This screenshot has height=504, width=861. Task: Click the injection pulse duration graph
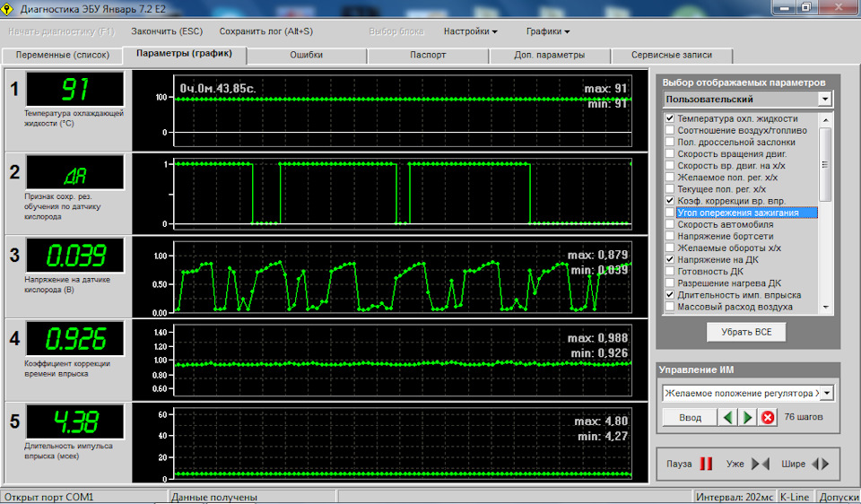(x=403, y=443)
